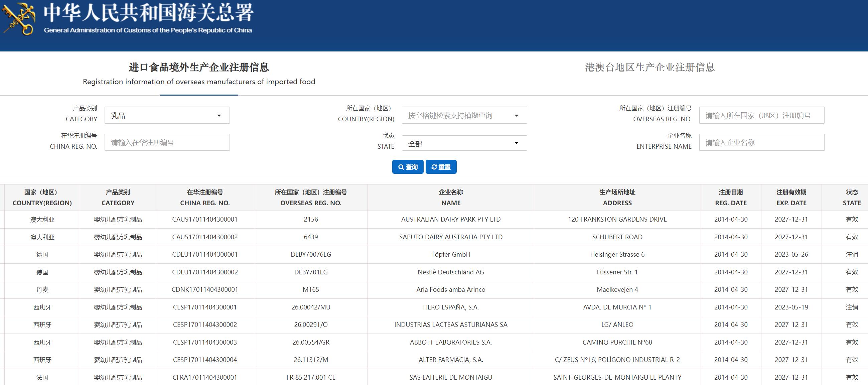Click INDUSTRIAS LACTEAS ASTURIANAS SA cell
This screenshot has width=868, height=385.
451,325
